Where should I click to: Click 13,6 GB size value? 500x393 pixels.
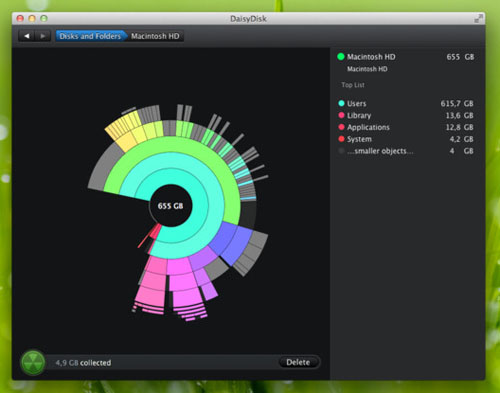pyautogui.click(x=459, y=115)
